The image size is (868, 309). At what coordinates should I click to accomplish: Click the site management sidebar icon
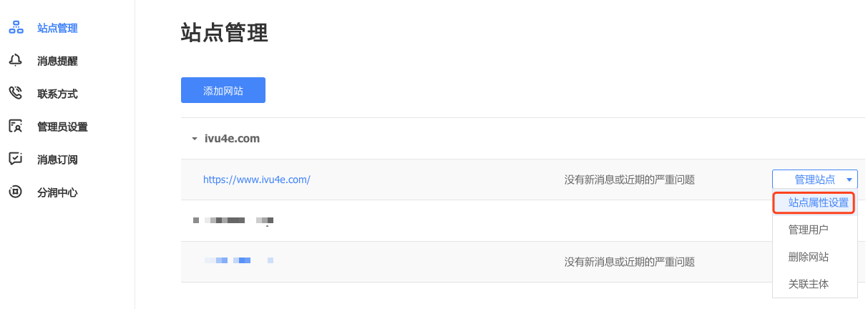(x=15, y=29)
